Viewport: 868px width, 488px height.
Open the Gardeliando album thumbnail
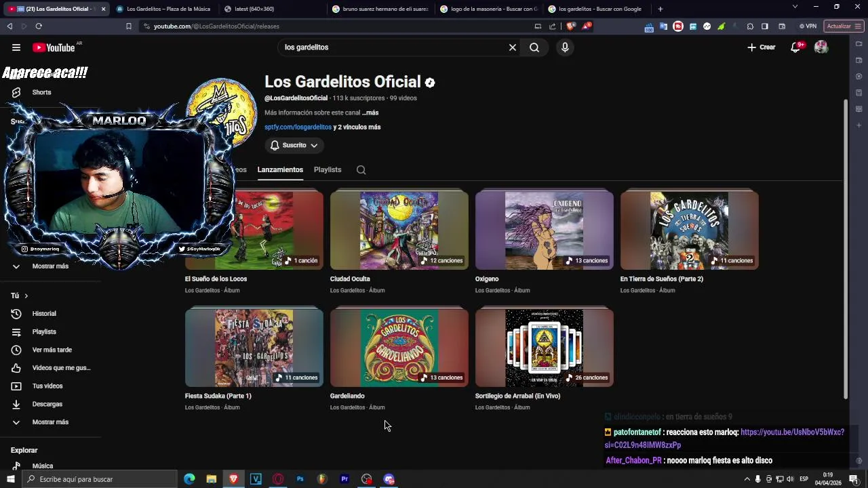click(x=399, y=348)
